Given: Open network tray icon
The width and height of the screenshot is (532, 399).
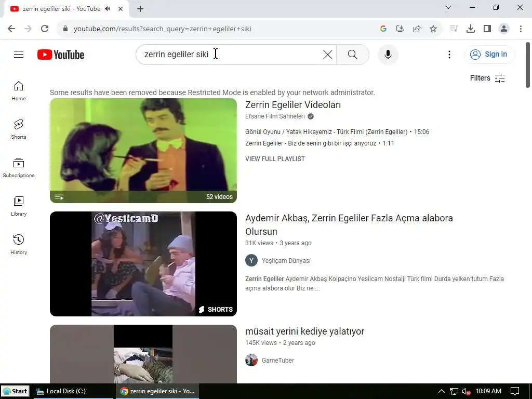Looking at the screenshot, I should [454, 391].
